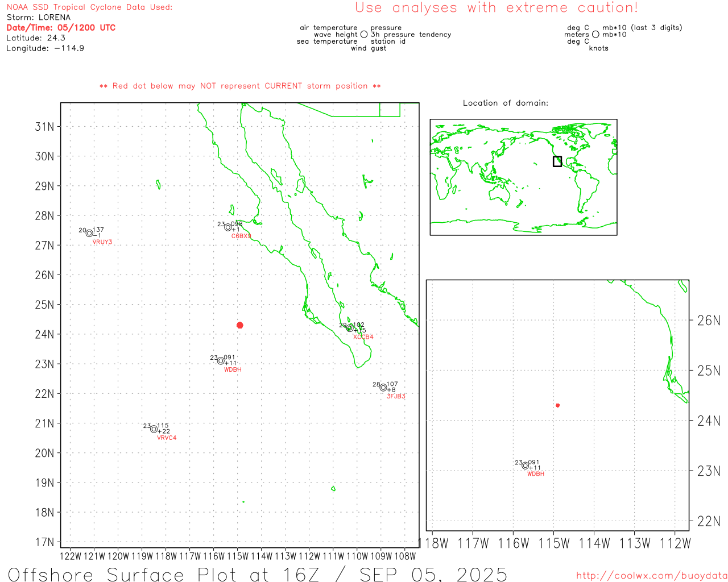Click the 22N label on inset map
The image size is (728, 582).
pos(709,521)
